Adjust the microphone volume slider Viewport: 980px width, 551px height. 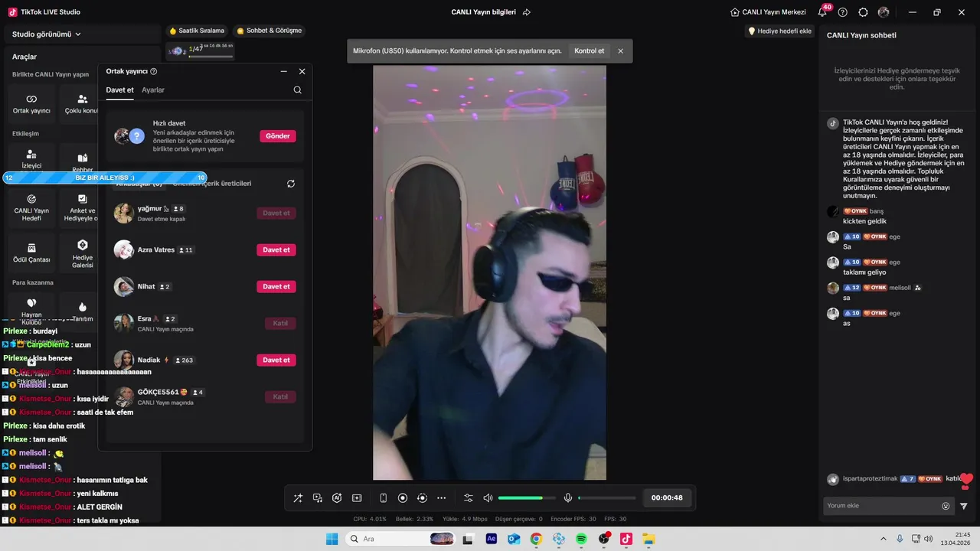606,498
